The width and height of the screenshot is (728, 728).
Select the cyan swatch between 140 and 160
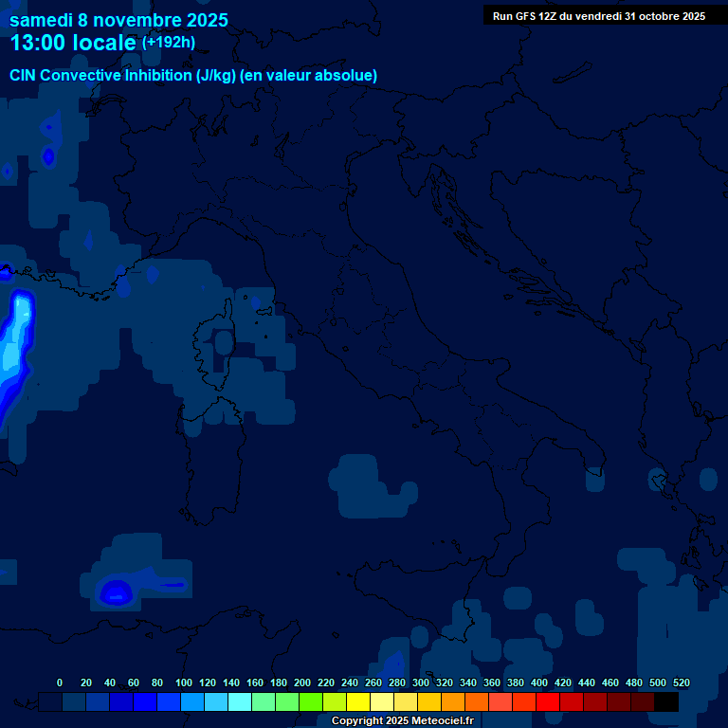[x=240, y=701]
